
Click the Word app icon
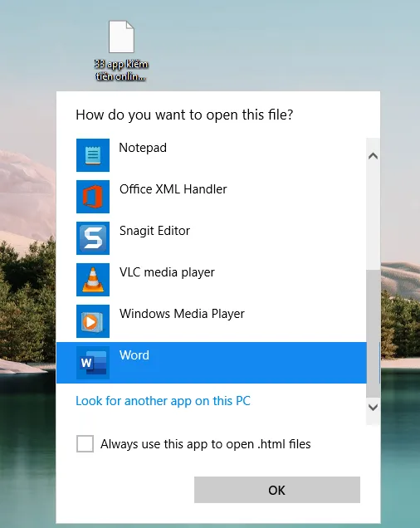click(x=93, y=363)
